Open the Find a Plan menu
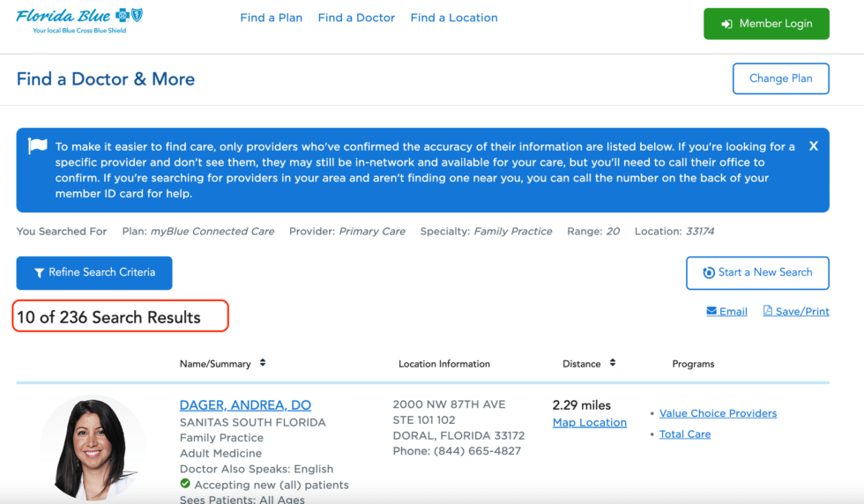The height and width of the screenshot is (504, 864). (x=272, y=18)
